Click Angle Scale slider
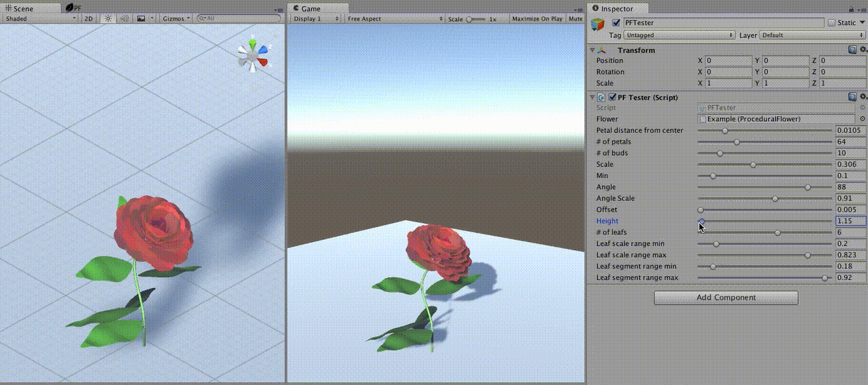 (764, 199)
